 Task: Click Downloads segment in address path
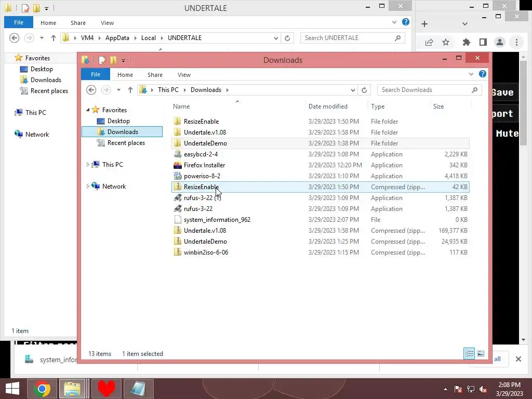click(x=206, y=89)
